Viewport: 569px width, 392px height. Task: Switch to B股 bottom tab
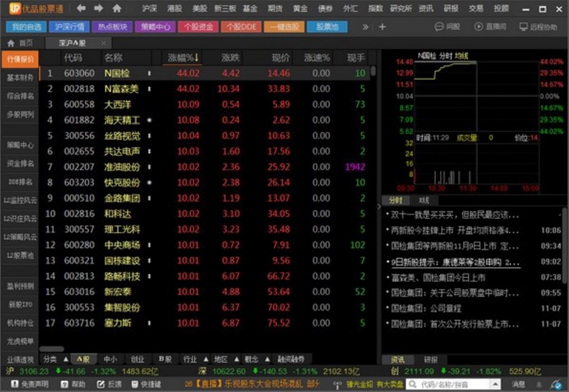(x=165, y=359)
